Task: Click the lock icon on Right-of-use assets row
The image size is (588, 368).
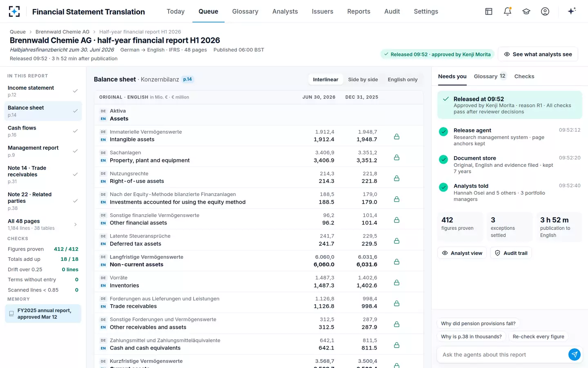Action: click(396, 178)
